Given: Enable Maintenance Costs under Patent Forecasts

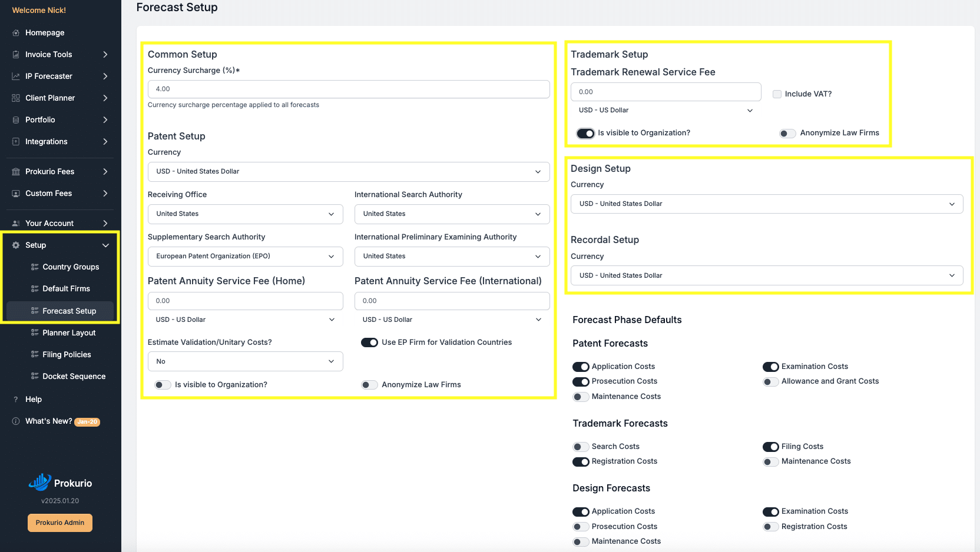Looking at the screenshot, I should tap(581, 397).
